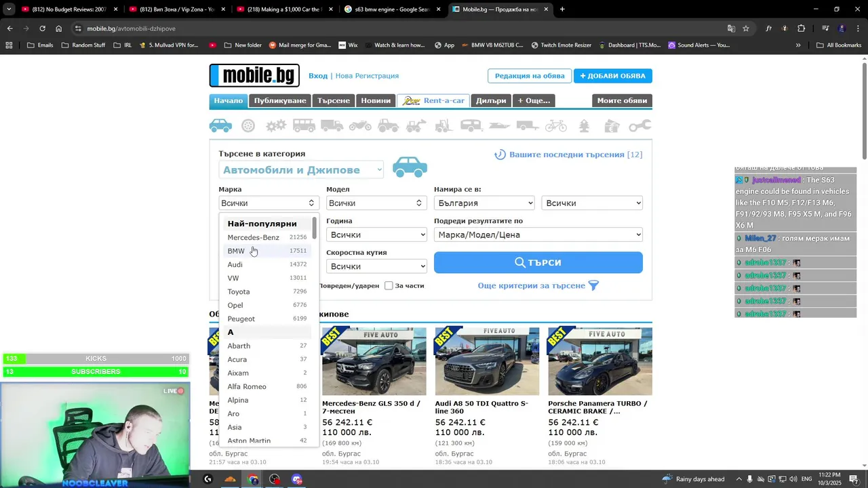
Task: Open the region dropdown beside България
Action: point(592,203)
